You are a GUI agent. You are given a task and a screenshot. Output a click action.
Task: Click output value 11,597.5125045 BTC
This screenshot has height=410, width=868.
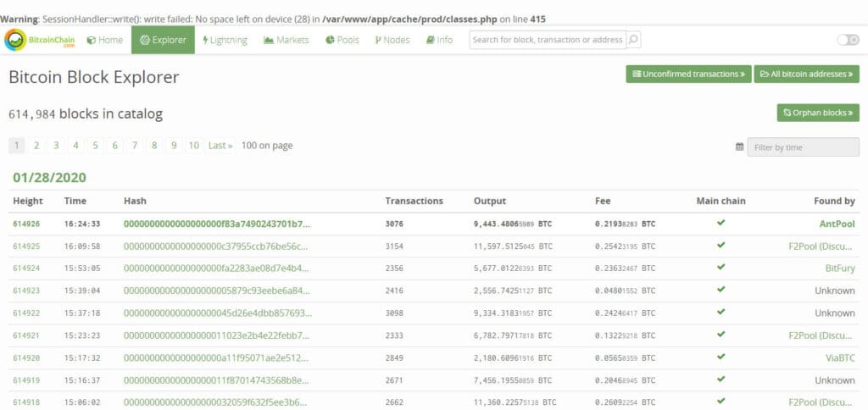coord(513,247)
